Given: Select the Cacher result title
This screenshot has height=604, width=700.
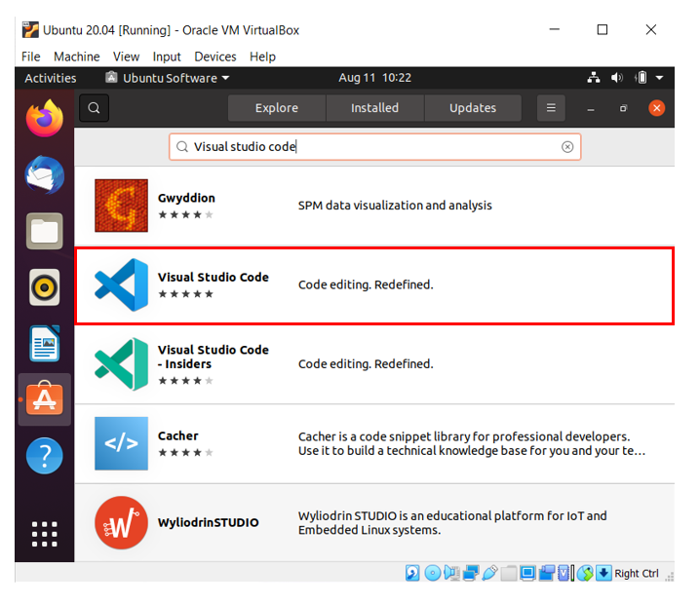Looking at the screenshot, I should 177,435.
